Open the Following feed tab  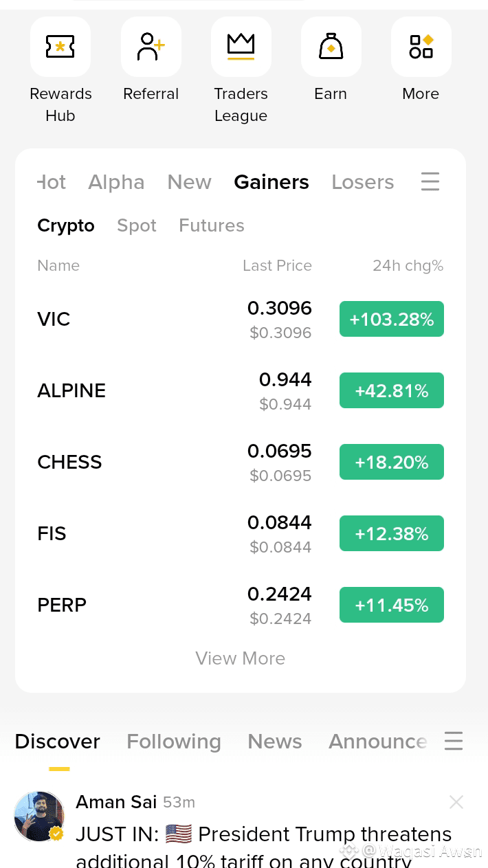174,742
